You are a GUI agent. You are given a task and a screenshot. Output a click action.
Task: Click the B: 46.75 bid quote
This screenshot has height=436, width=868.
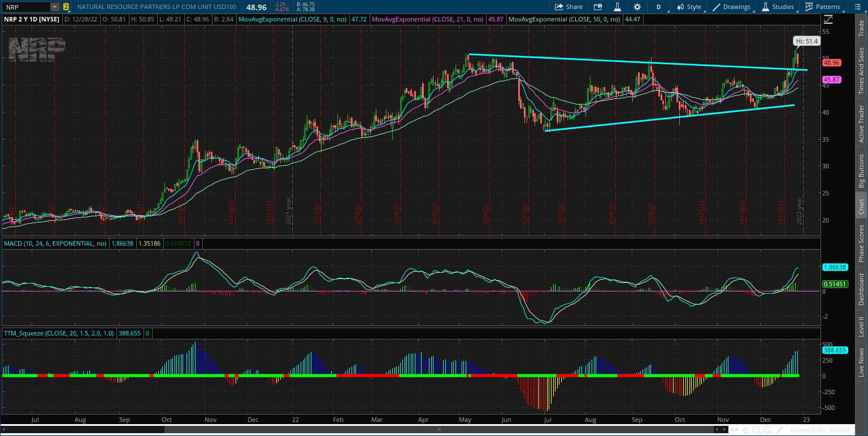(x=306, y=4)
